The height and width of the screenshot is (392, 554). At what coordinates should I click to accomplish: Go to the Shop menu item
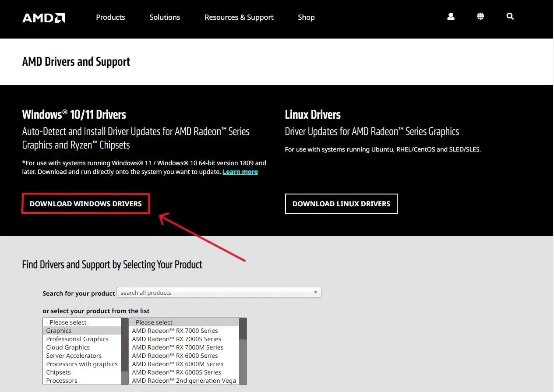pyautogui.click(x=306, y=17)
